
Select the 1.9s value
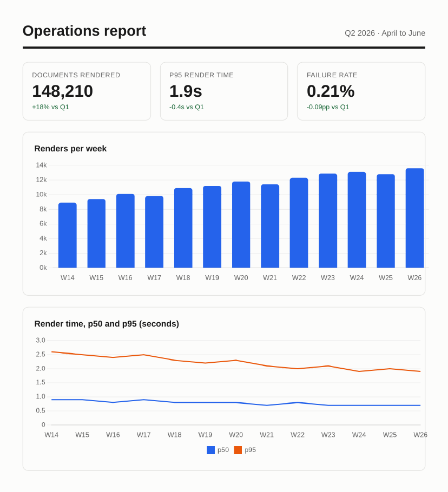pyautogui.click(x=186, y=91)
